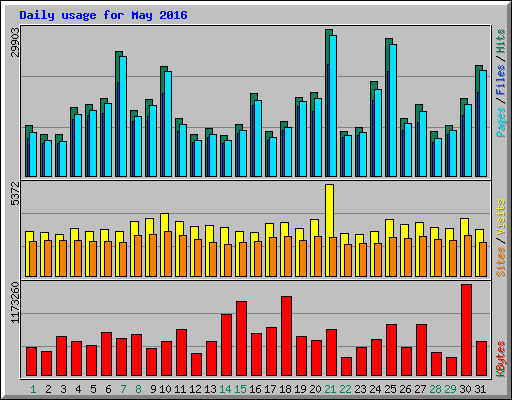This screenshot has height=400, width=512.
Task: Select the orange sites bar for day 31
Action: point(483,259)
